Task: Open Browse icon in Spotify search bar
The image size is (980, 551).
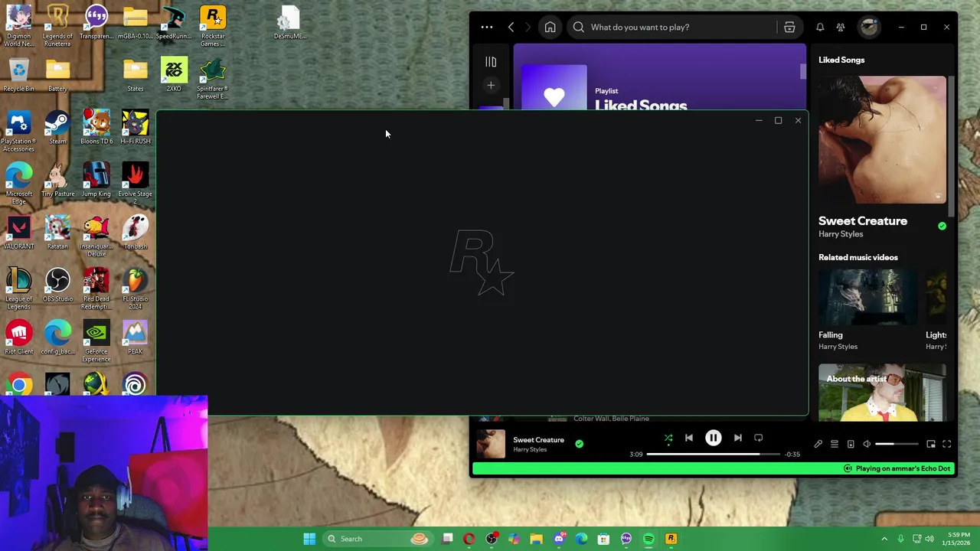Action: (x=789, y=28)
